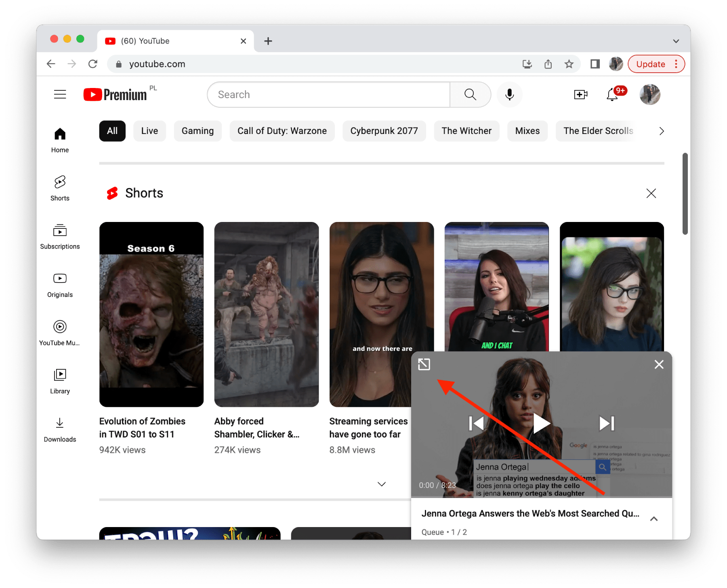The image size is (727, 588).
Task: Open YouTube Music from the sidebar
Action: [60, 332]
